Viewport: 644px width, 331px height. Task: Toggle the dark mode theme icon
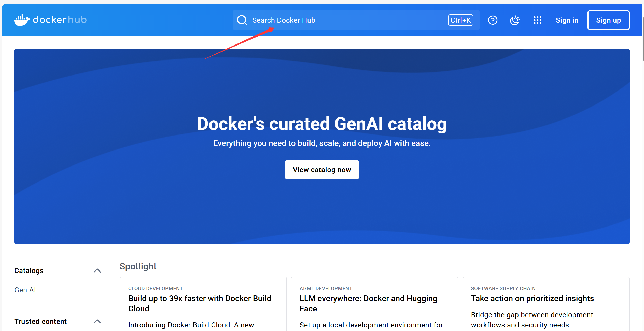(515, 20)
